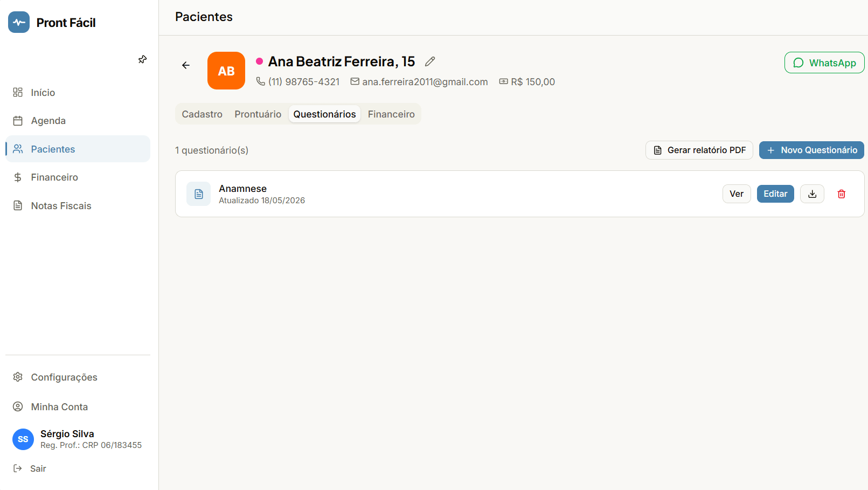
Task: View the Anamnese with Ver button
Action: coord(737,194)
